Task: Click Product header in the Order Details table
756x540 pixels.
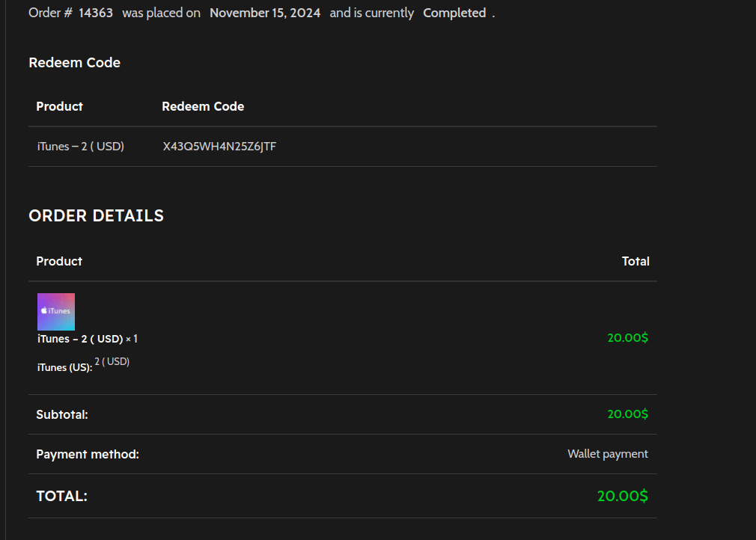Action: (59, 261)
